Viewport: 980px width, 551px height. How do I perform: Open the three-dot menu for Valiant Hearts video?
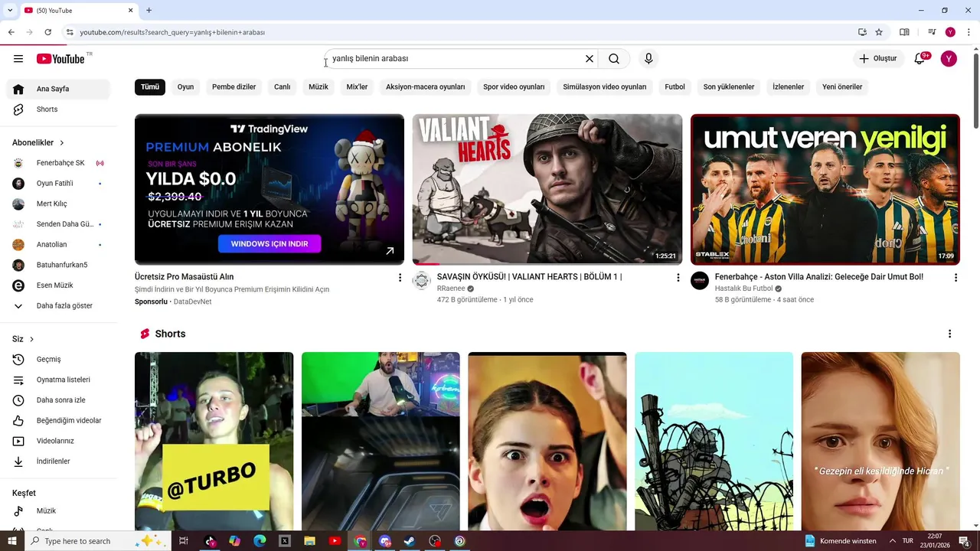(x=678, y=278)
